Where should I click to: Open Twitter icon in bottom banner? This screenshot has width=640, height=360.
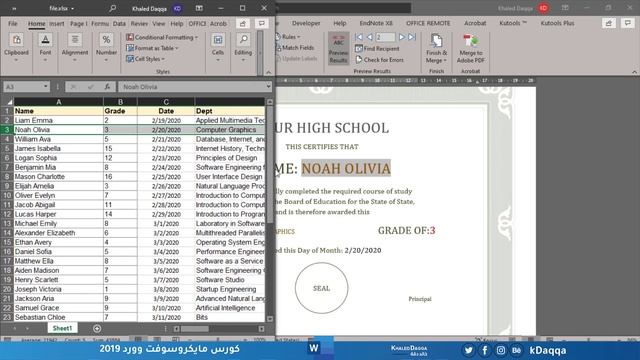tap(468, 350)
